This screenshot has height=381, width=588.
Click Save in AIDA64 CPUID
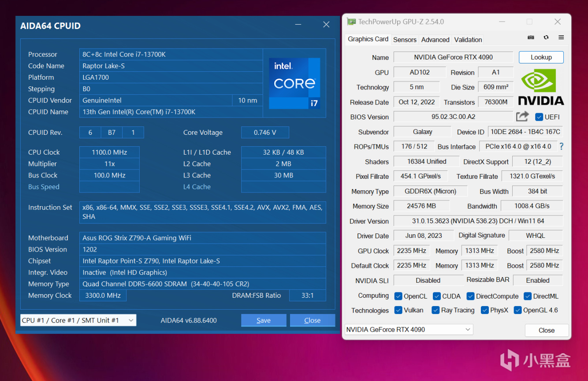coord(264,320)
